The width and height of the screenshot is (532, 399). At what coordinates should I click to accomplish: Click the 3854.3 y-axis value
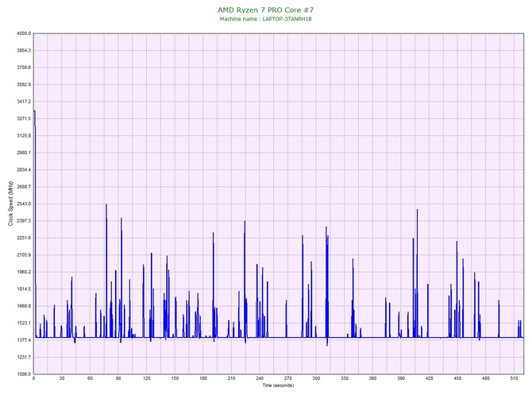24,50
